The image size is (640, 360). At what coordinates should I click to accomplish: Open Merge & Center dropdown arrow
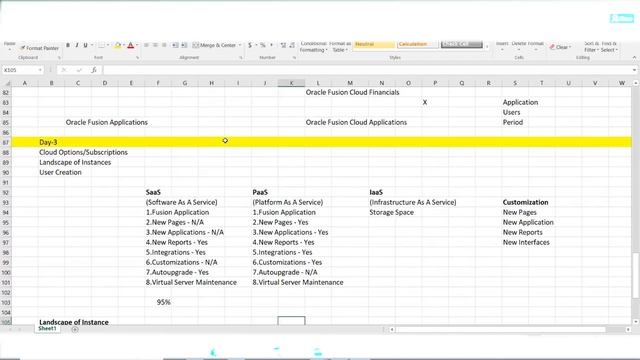pos(240,45)
